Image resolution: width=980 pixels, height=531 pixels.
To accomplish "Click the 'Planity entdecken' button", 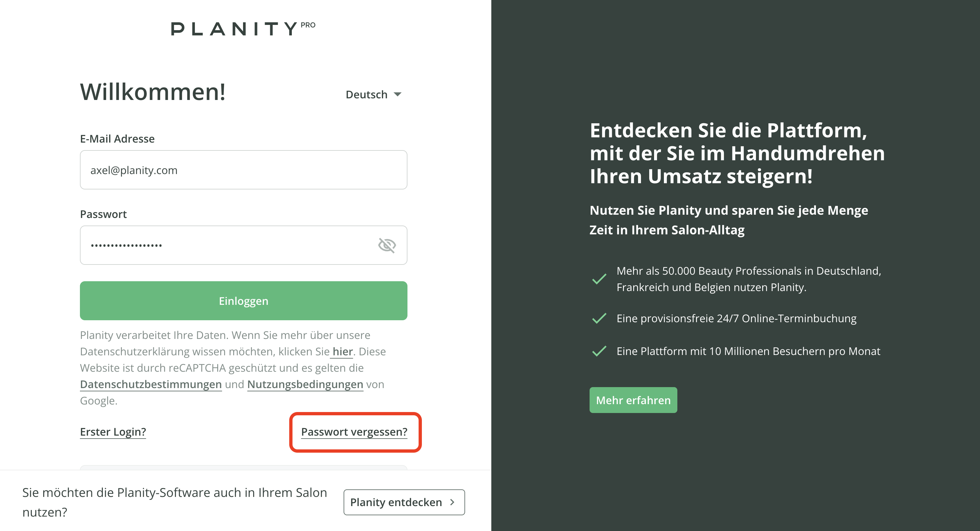I will [x=404, y=502].
